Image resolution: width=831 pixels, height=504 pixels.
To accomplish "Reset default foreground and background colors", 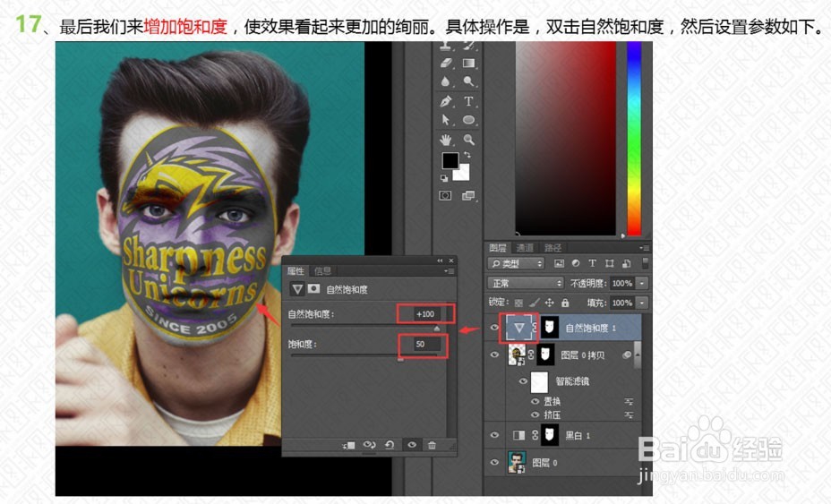I will (443, 179).
